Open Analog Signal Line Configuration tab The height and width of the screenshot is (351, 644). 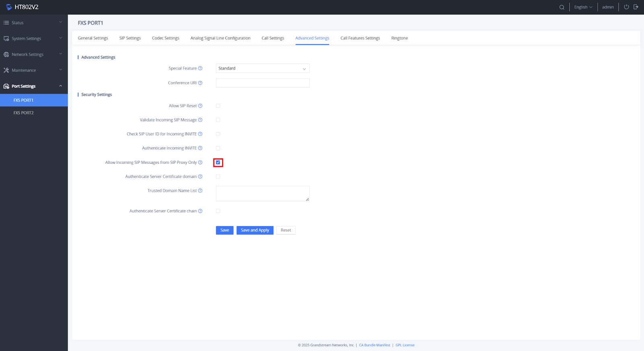point(221,38)
